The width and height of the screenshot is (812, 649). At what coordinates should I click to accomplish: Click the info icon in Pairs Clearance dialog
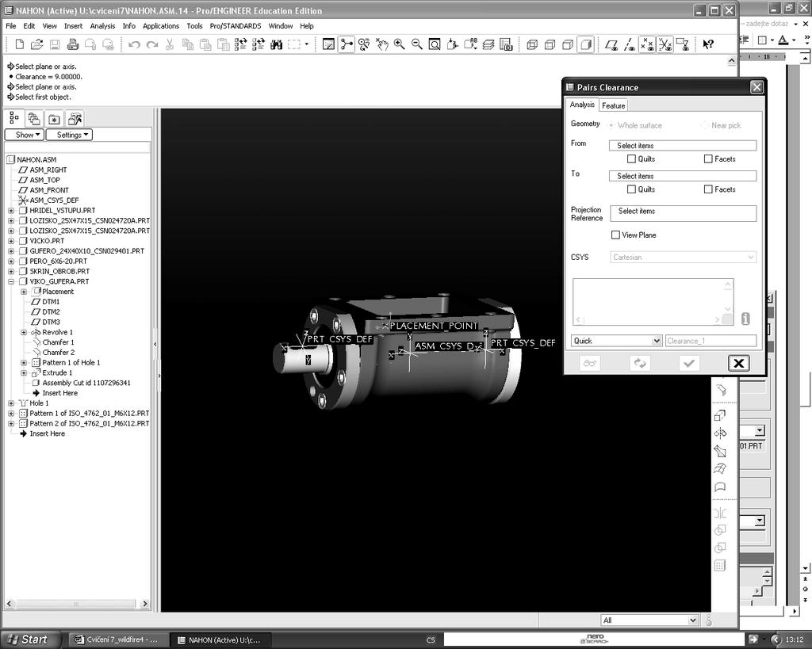(x=745, y=319)
